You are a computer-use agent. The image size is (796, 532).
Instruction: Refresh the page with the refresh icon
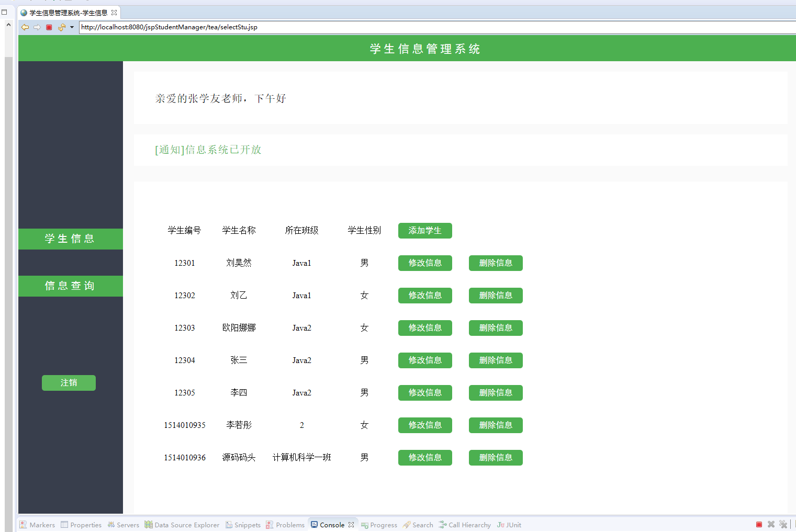62,27
